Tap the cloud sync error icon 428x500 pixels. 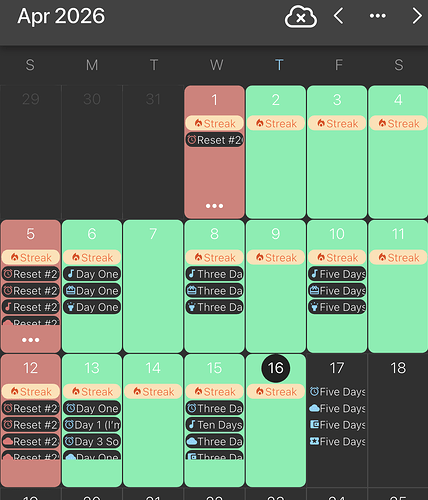[x=301, y=17]
